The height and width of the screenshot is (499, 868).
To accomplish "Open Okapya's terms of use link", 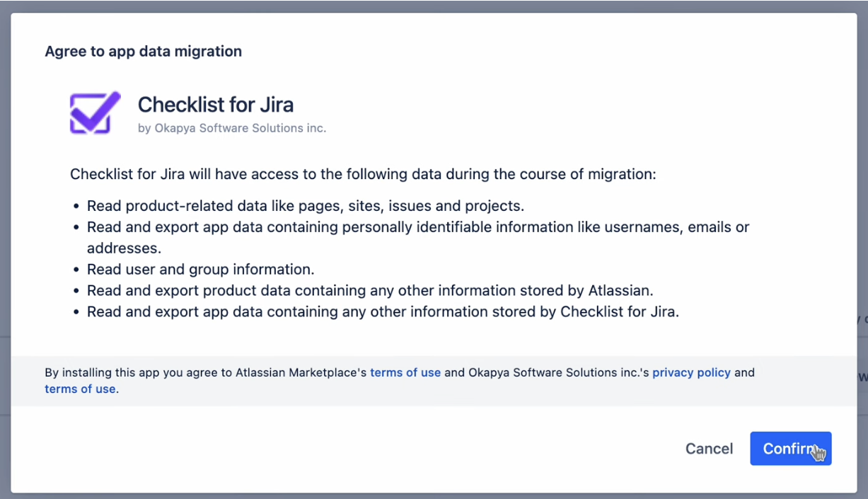I will (x=80, y=389).
